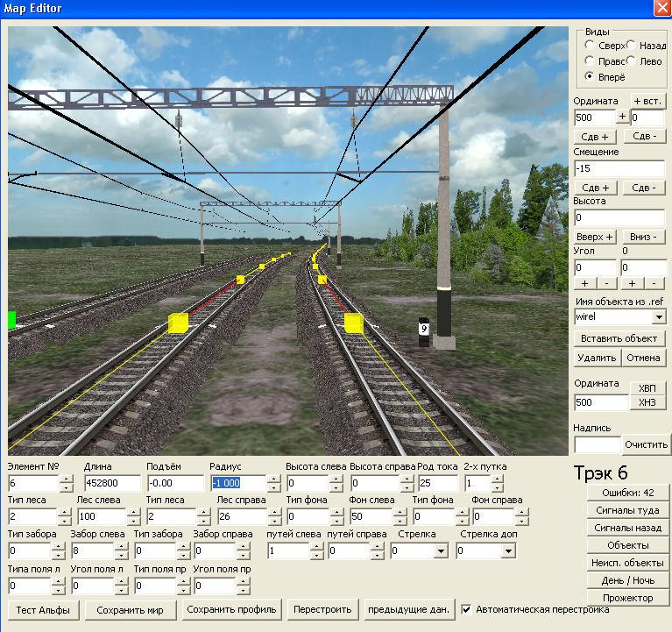
Task: Open the Стрелка доп dropdown
Action: point(508,551)
